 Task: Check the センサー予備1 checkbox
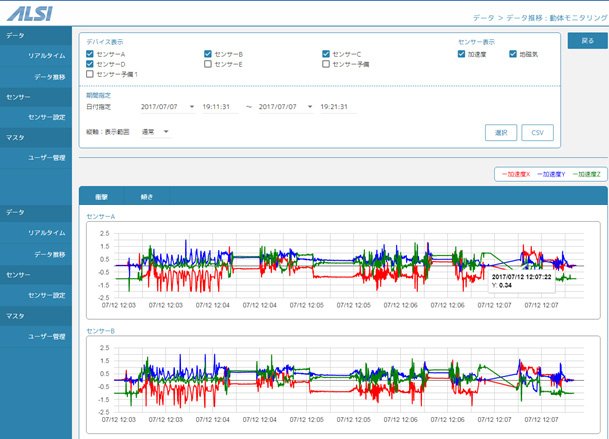click(90, 74)
